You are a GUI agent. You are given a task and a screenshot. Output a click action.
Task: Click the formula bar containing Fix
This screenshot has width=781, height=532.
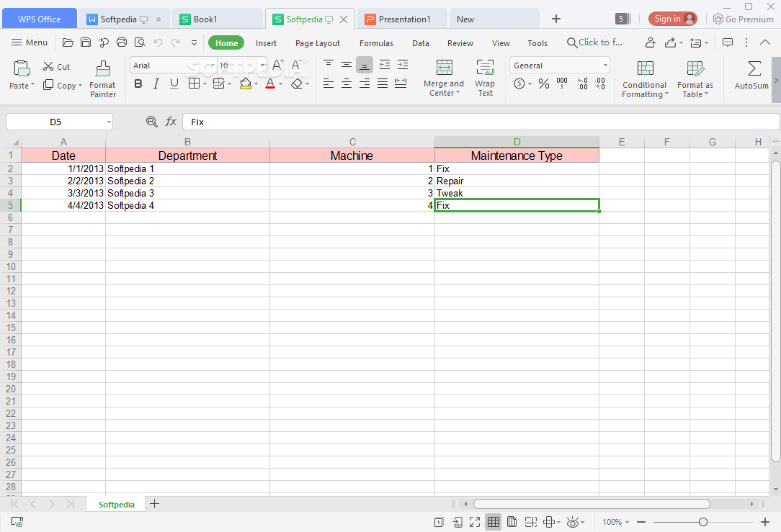[x=481, y=122]
